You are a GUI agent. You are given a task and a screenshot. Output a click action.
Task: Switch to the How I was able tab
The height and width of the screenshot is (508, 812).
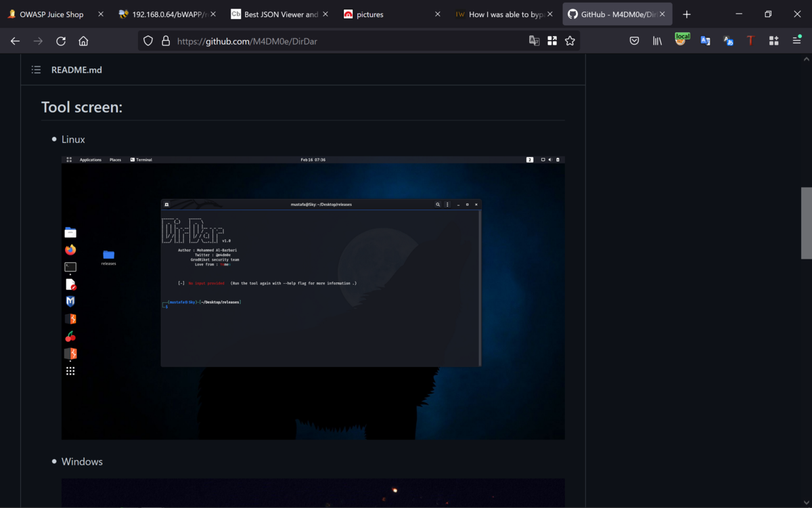pyautogui.click(x=503, y=14)
